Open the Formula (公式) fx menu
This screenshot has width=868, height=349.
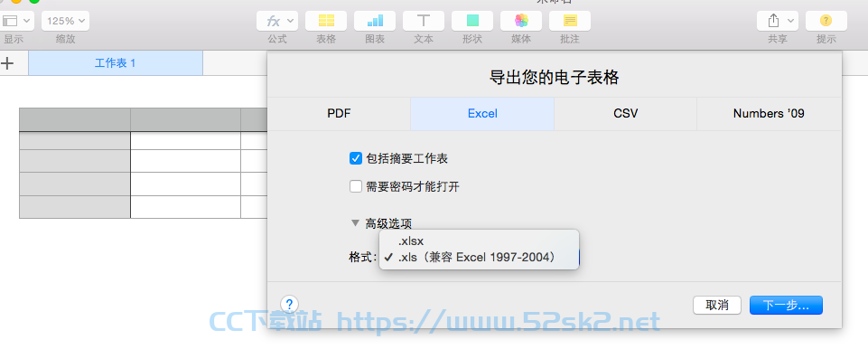[x=277, y=21]
